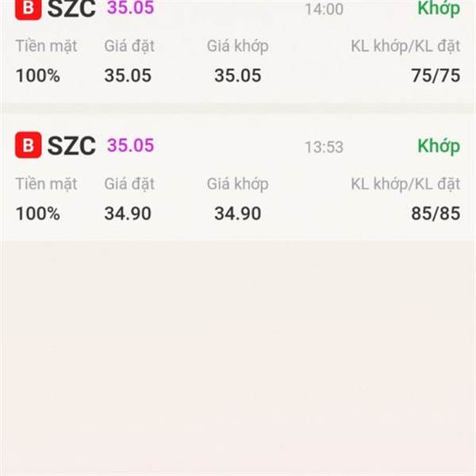The image size is (476, 476).
Task: Click the KL khớp/KL đặt label above 75/75
Action: (x=405, y=46)
